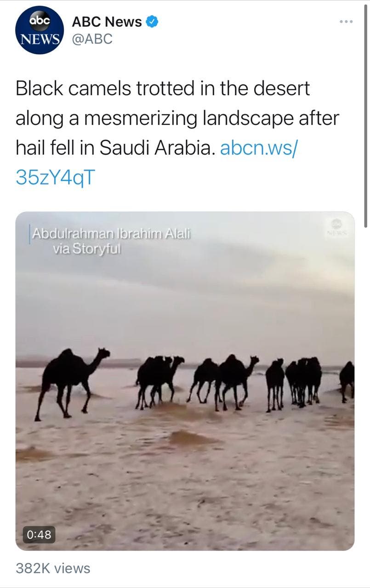Open the @ABC handle
The image size is (370, 588).
click(92, 40)
